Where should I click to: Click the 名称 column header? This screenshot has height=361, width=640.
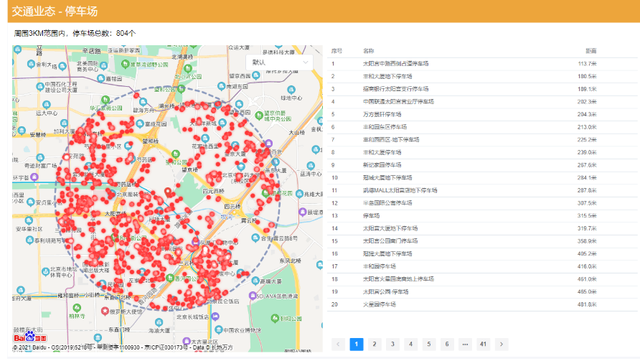[x=368, y=51]
